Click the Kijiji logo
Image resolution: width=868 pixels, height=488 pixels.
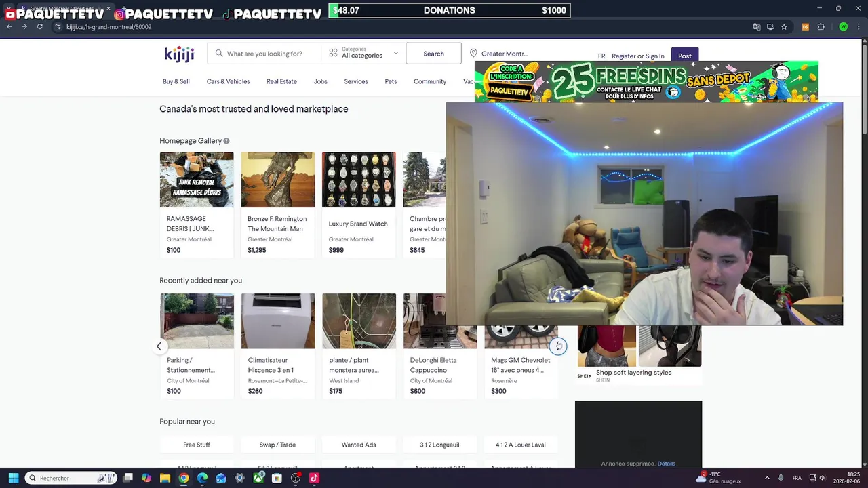click(x=179, y=54)
